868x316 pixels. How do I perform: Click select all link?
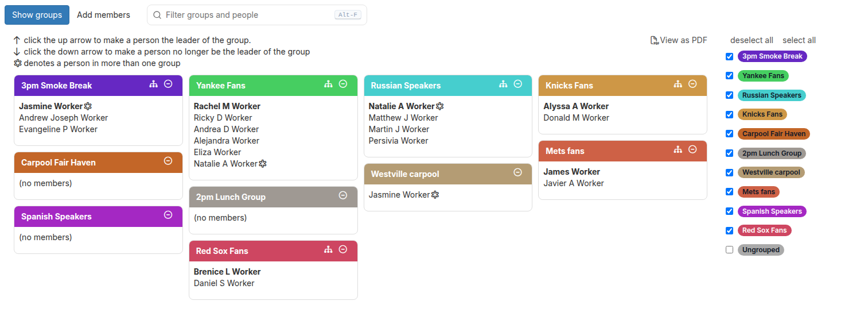[x=799, y=40]
